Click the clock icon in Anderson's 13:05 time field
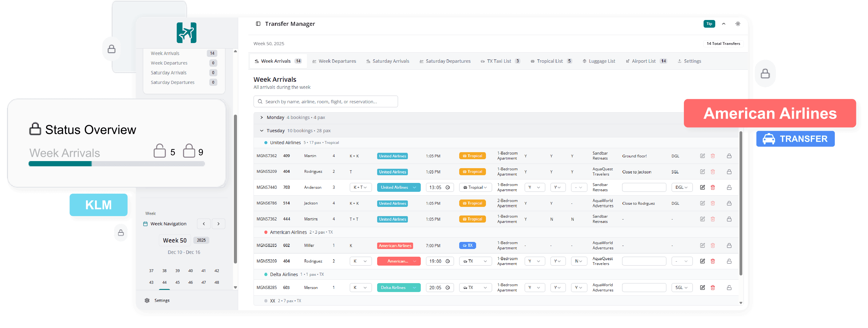The height and width of the screenshot is (328, 868). click(448, 187)
